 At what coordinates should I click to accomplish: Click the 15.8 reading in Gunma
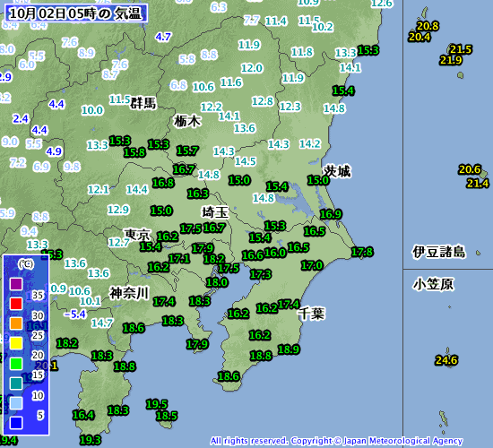[134, 152]
